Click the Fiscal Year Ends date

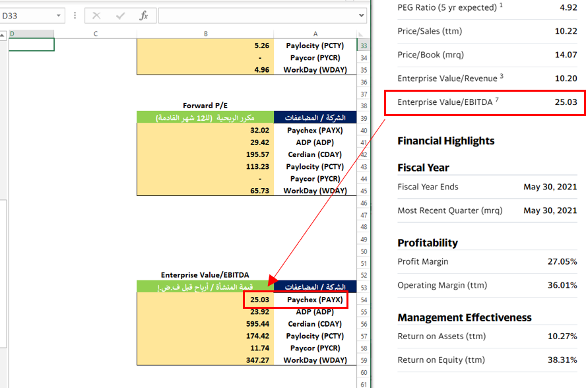pos(550,187)
